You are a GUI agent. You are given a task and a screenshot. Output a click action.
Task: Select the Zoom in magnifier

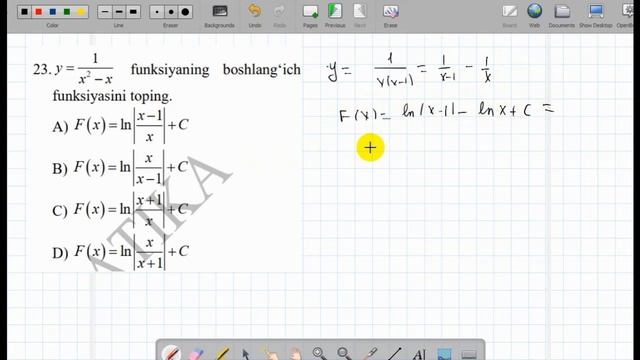[320, 353]
